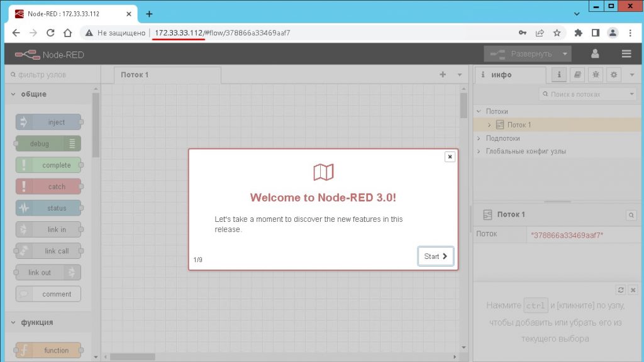The image size is (644, 362).
Task: Open the debug messages bug icon
Action: point(596,75)
